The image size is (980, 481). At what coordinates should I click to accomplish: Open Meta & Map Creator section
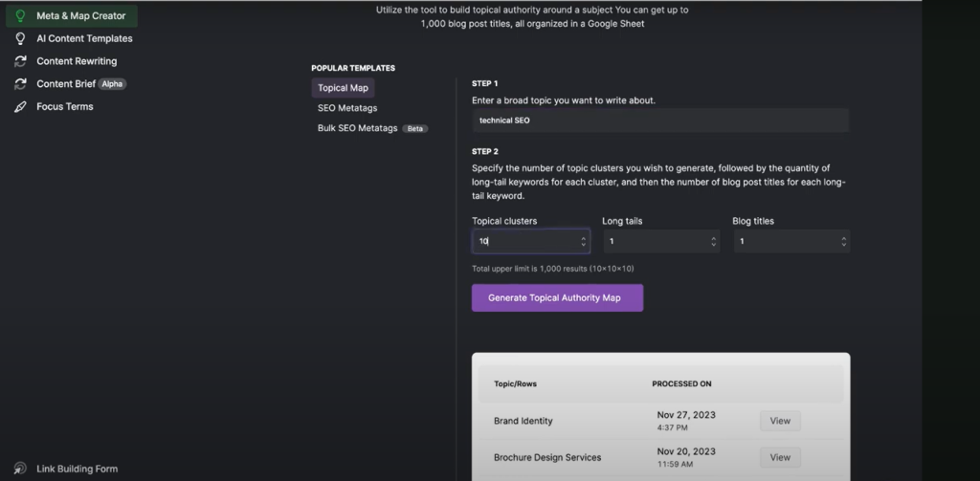[x=71, y=15]
